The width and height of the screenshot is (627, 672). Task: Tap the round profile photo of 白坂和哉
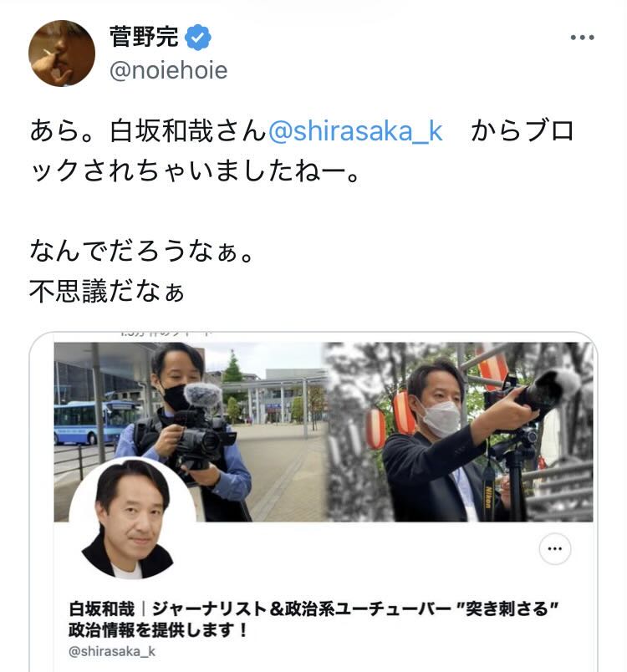click(132, 517)
